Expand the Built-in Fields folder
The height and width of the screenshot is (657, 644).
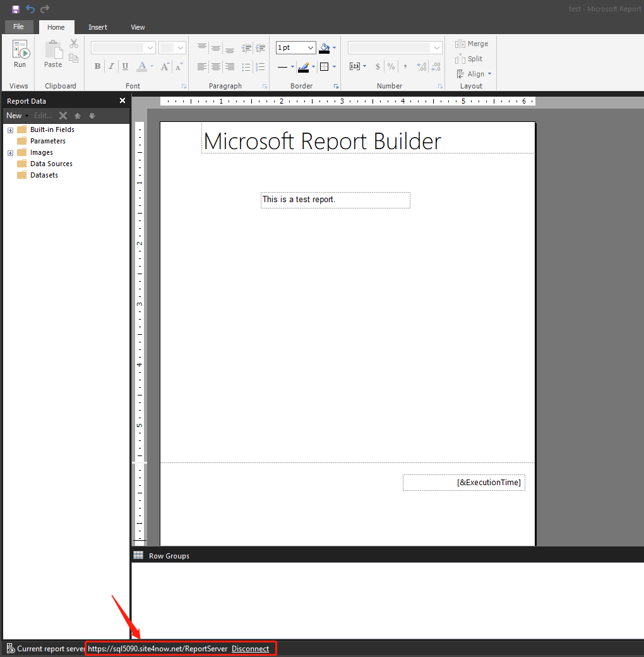tap(9, 129)
